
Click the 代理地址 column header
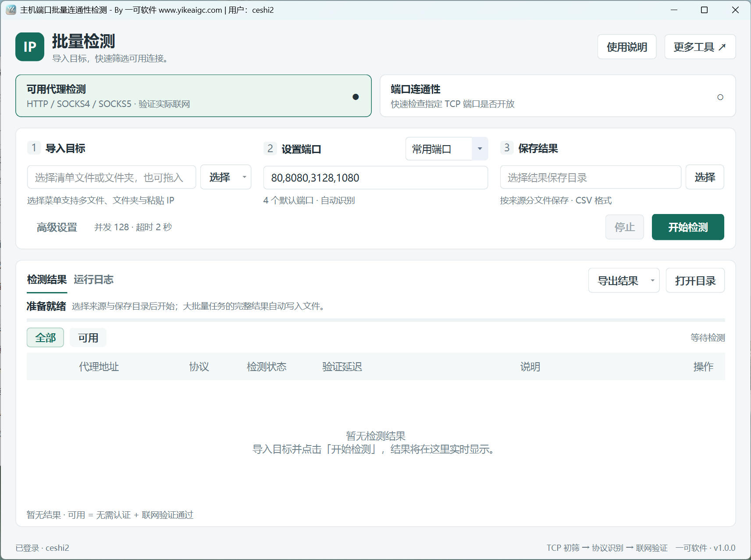pos(99,367)
